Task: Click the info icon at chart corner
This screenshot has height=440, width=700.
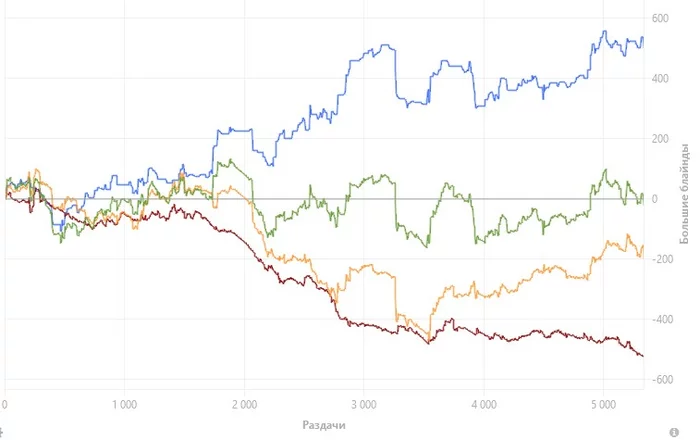Action: (x=674, y=432)
